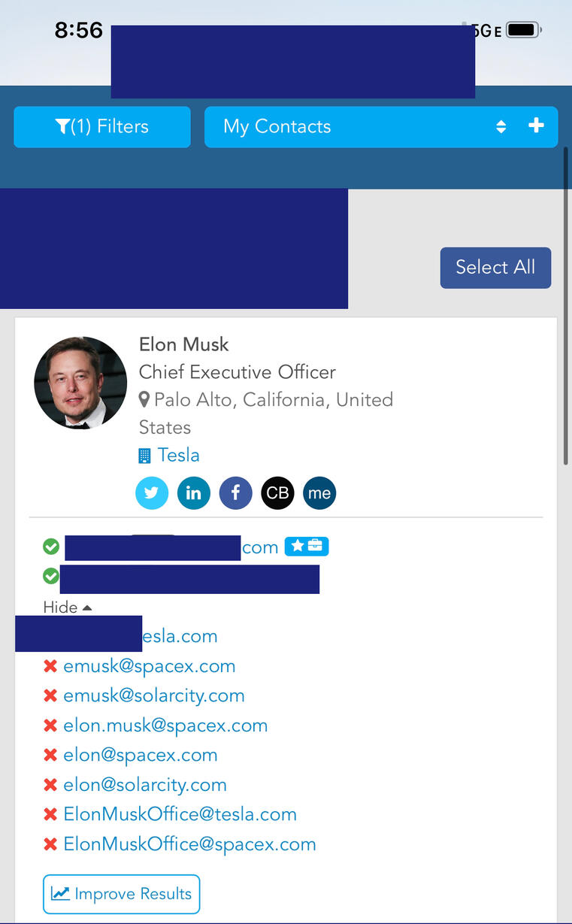Image resolution: width=572 pixels, height=924 pixels.
Task: Open the Facebook profile icon
Action: [x=236, y=493]
